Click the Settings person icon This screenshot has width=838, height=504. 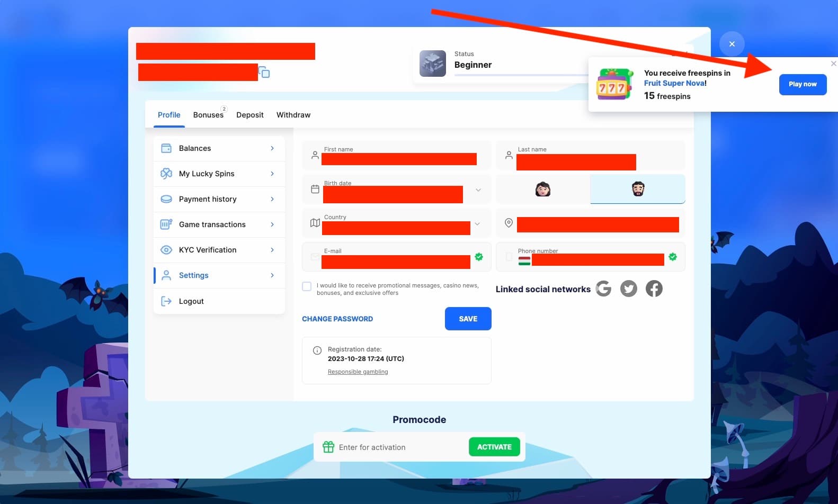coord(166,275)
